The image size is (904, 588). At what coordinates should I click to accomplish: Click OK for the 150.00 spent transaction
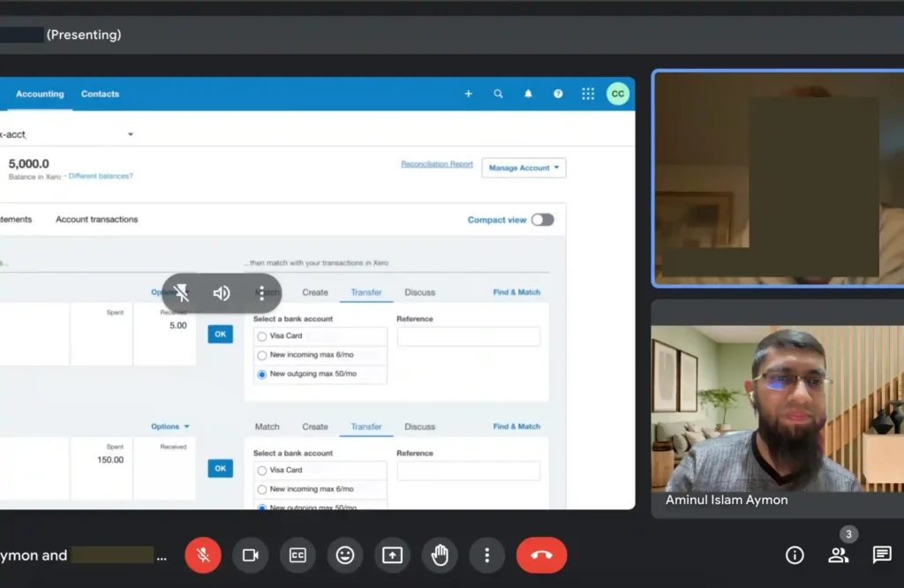220,469
